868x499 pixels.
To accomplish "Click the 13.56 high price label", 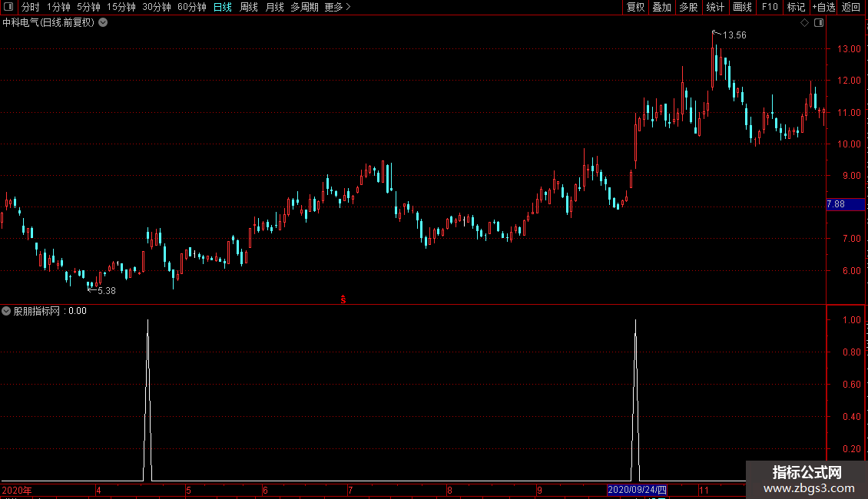I will (734, 35).
